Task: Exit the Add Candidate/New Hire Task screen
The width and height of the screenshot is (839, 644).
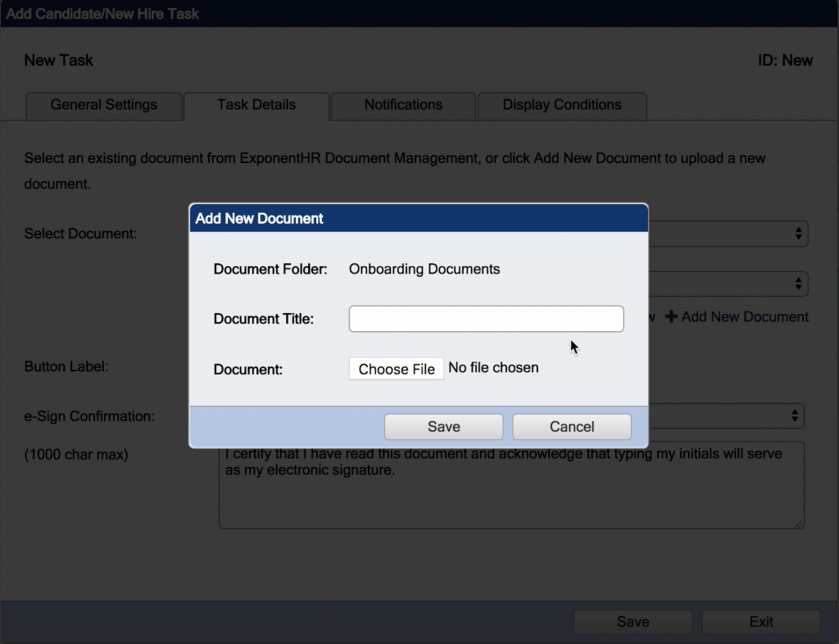Action: pyautogui.click(x=760, y=622)
